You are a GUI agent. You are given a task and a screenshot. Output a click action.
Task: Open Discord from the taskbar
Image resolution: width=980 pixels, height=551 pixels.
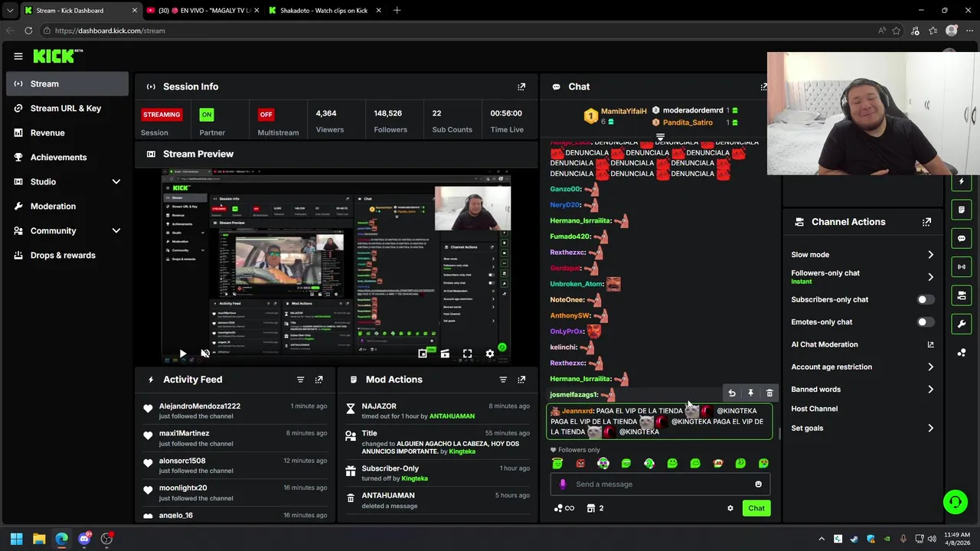[x=84, y=539]
